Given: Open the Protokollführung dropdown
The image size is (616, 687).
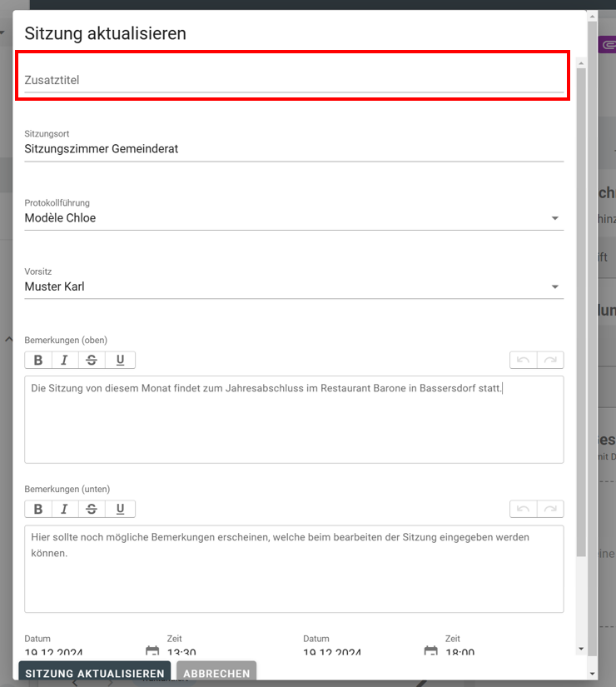Looking at the screenshot, I should (x=554, y=219).
